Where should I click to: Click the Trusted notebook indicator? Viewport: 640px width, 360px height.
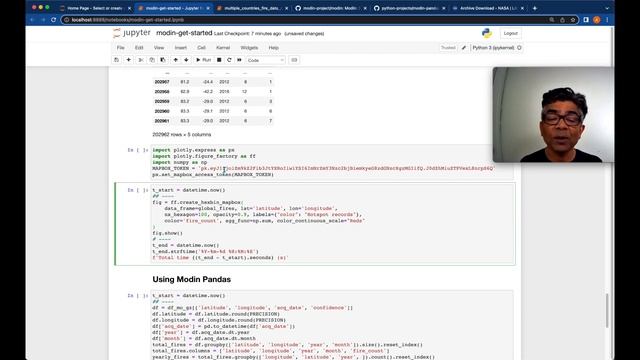448,48
